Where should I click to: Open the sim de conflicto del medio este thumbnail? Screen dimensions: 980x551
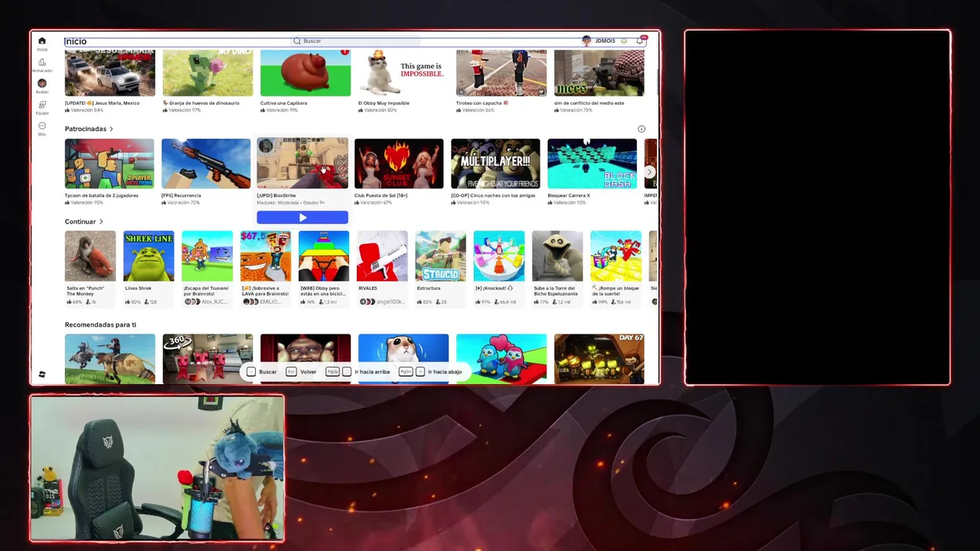599,73
